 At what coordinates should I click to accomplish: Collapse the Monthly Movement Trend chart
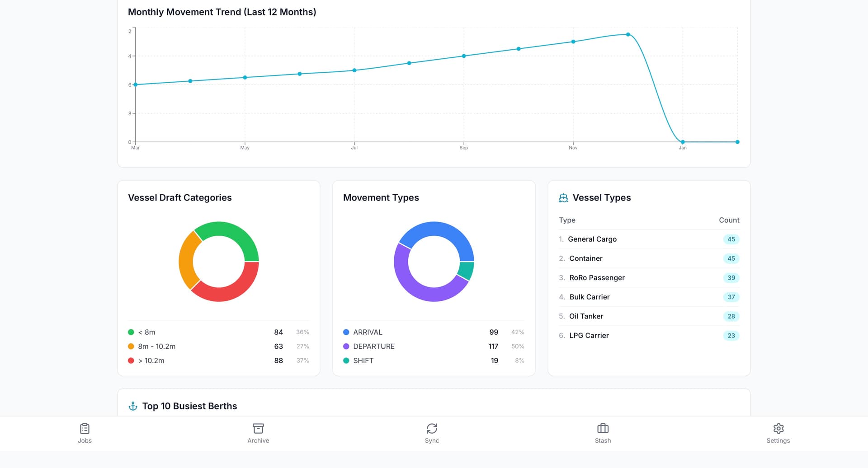222,12
